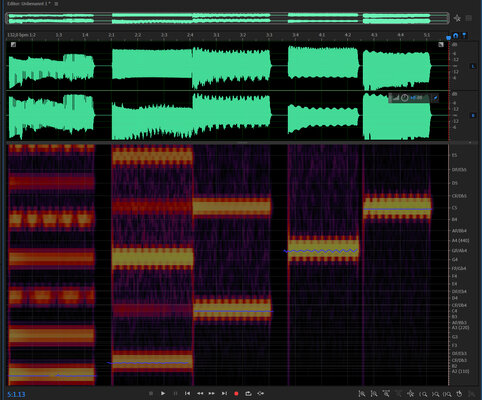The height and width of the screenshot is (400, 482).
Task: Click the blue playhead marker on the ruler
Action: click(x=449, y=37)
